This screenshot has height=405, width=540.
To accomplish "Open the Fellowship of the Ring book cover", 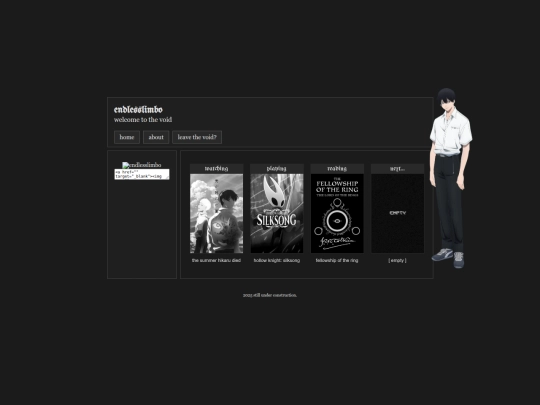I will coord(337,214).
